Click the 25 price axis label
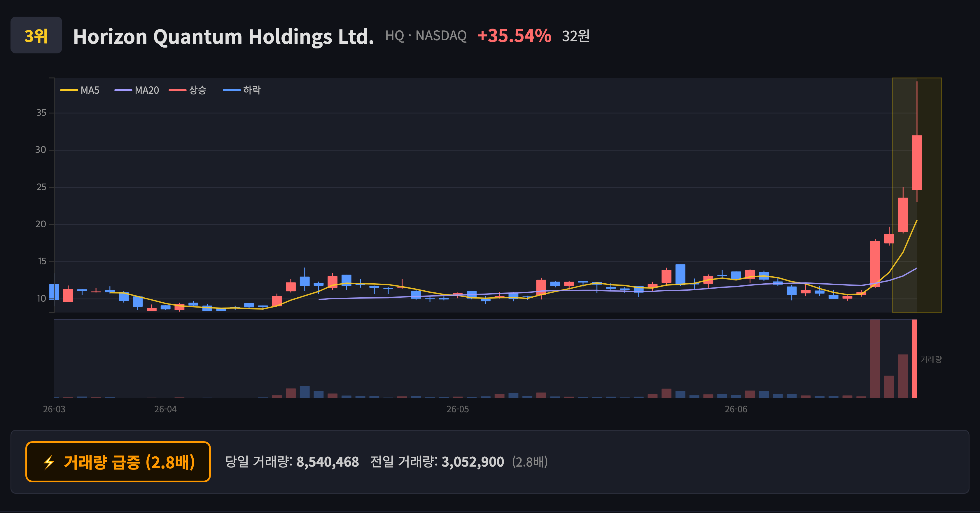This screenshot has height=513, width=980. point(41,187)
